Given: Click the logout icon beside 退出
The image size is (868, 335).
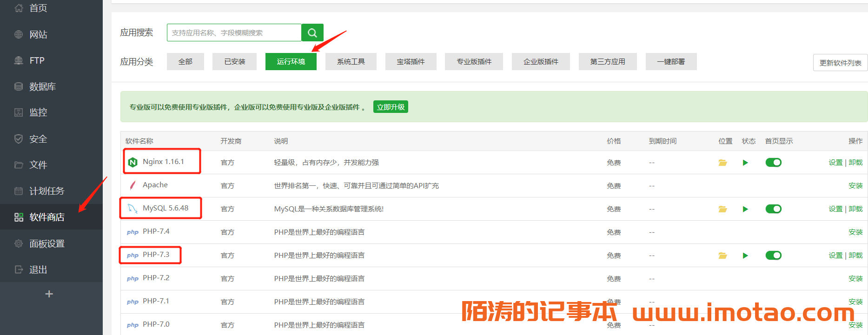Looking at the screenshot, I should click(x=19, y=269).
